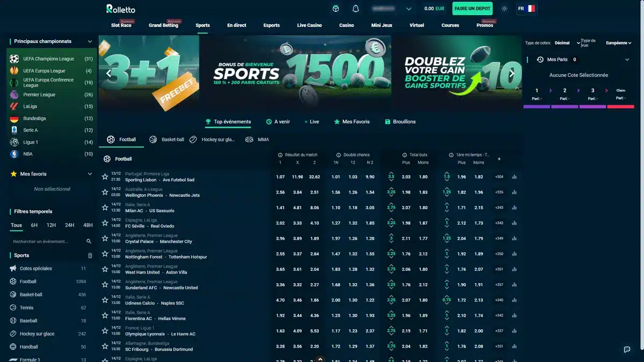This screenshot has height=362, width=644.
Task: Click the FAIRE UN DEPOT button
Action: pyautogui.click(x=472, y=9)
